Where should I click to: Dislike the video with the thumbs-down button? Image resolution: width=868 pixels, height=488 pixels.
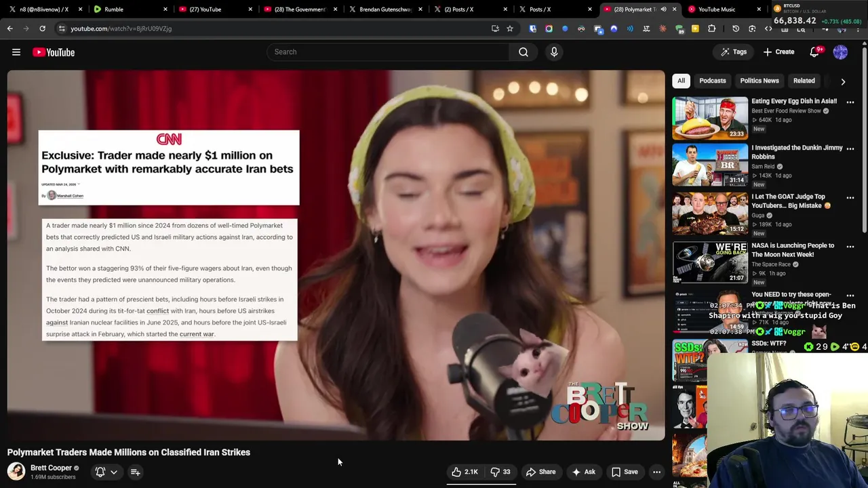pyautogui.click(x=500, y=472)
